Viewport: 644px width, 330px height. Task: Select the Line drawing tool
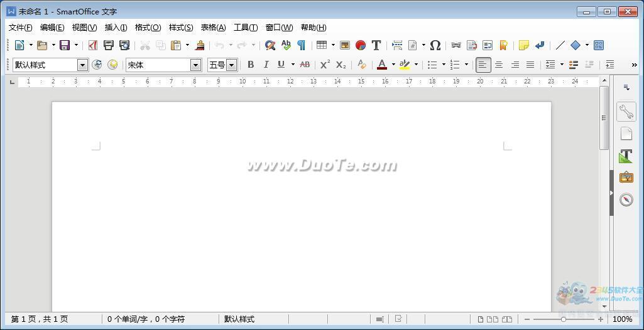coord(560,45)
